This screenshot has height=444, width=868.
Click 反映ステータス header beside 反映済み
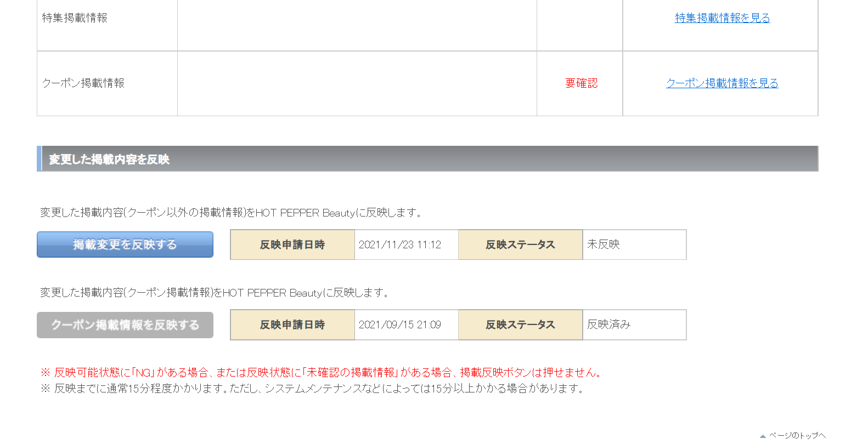click(520, 325)
